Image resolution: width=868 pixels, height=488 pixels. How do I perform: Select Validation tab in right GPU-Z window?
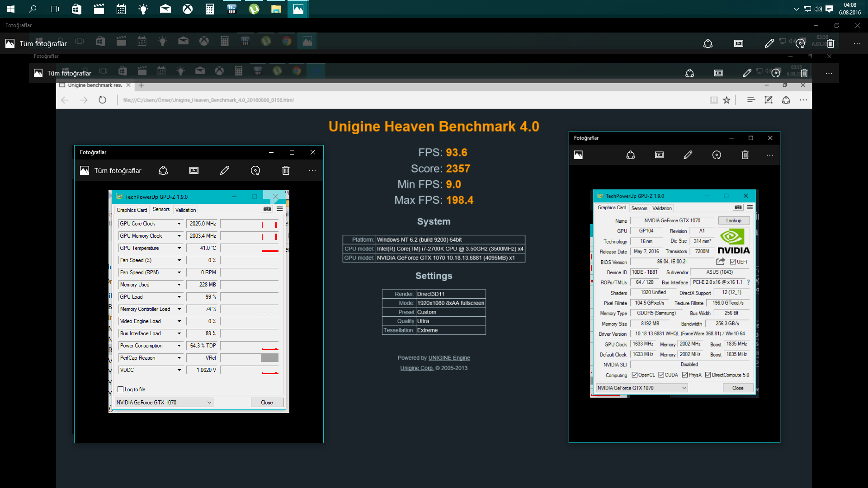[662, 208]
